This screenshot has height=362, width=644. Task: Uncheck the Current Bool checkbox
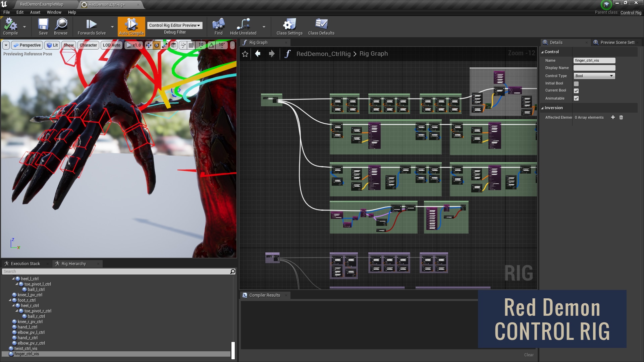pos(576,90)
